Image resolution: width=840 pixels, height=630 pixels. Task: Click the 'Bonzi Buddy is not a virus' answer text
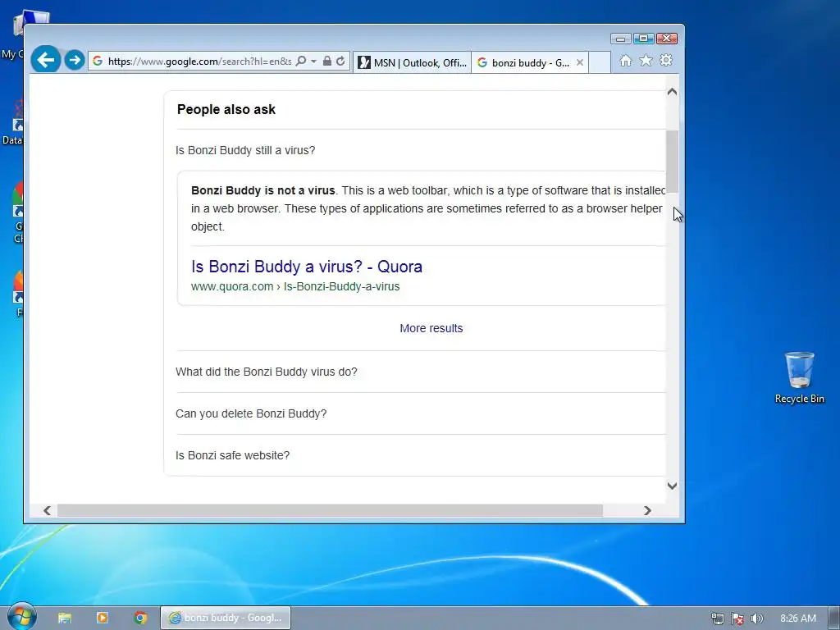[263, 190]
